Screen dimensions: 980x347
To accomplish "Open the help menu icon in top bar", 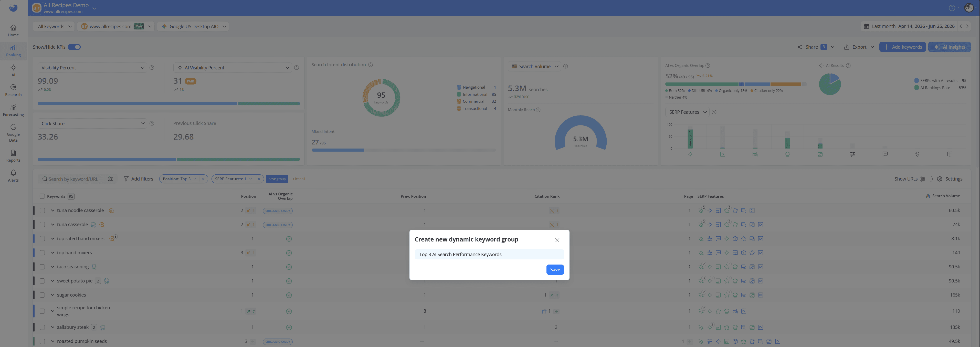I will click(952, 8).
